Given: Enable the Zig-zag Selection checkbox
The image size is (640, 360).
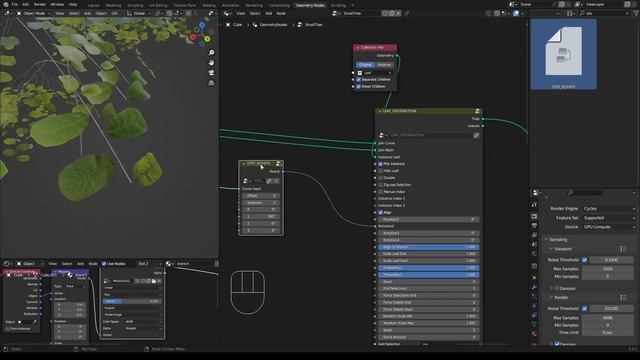Looking at the screenshot, I should pos(380,184).
